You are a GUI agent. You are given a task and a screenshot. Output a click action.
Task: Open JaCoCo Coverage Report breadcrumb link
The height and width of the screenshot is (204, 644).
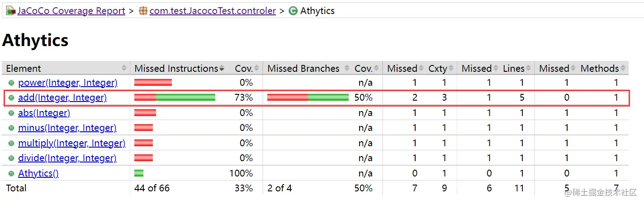point(71,11)
